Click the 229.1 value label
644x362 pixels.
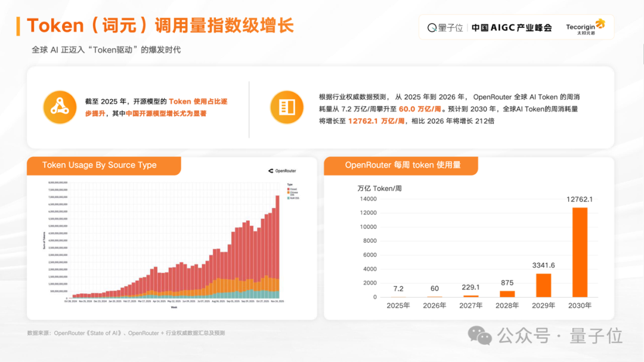(470, 287)
